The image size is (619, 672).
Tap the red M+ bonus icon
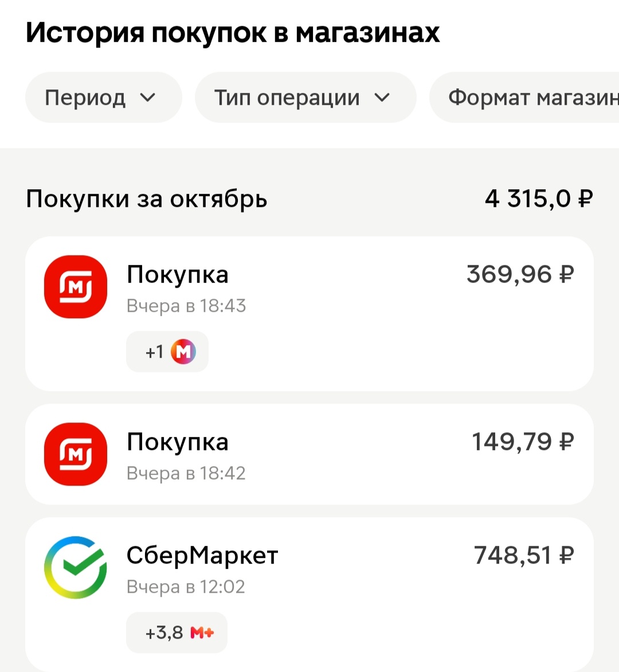click(202, 633)
